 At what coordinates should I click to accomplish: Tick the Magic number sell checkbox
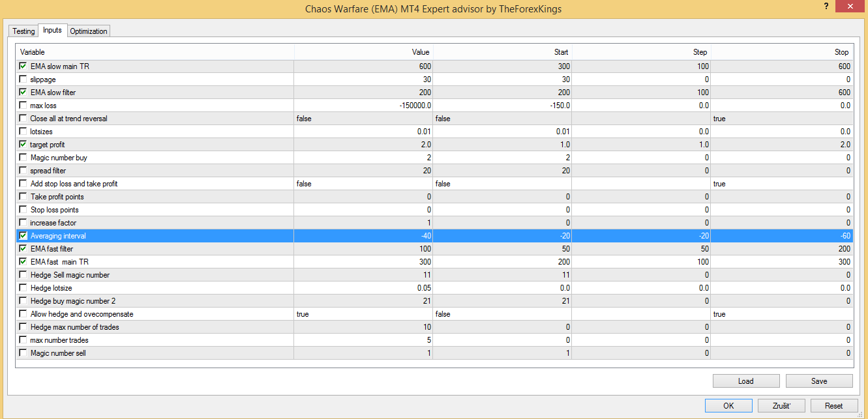pyautogui.click(x=23, y=353)
